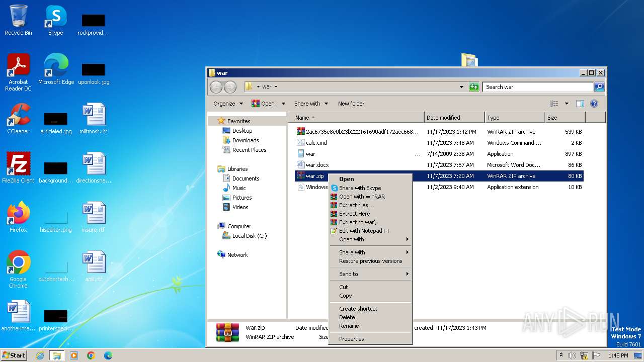Show hidden system tray icons
The width and height of the screenshot is (644, 362).
pyautogui.click(x=561, y=355)
